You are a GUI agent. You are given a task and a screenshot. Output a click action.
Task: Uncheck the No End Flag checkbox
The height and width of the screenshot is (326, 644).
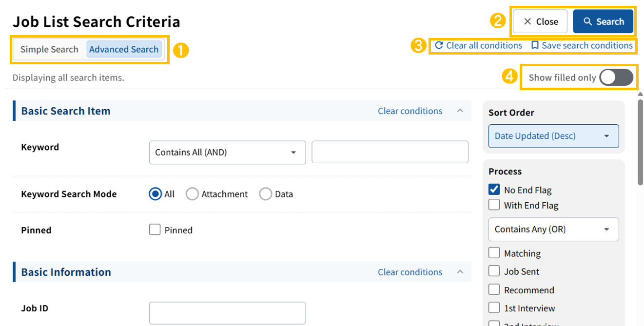coord(494,190)
